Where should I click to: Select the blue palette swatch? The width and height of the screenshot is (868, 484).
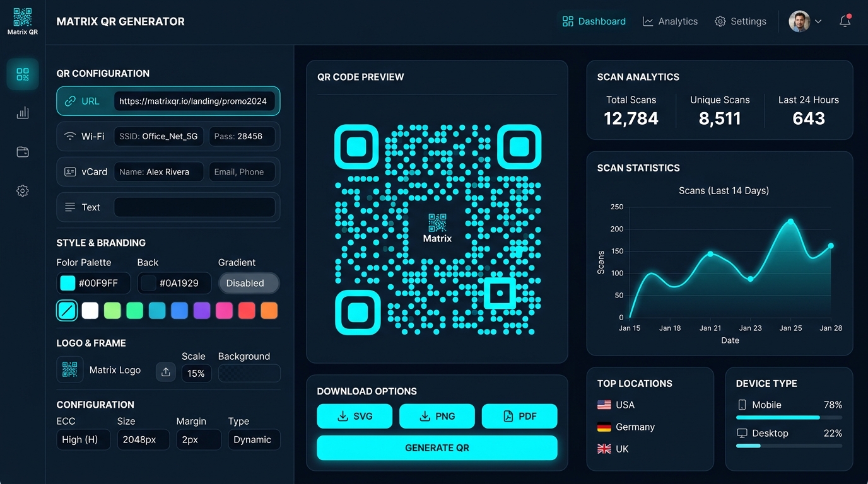coord(180,310)
